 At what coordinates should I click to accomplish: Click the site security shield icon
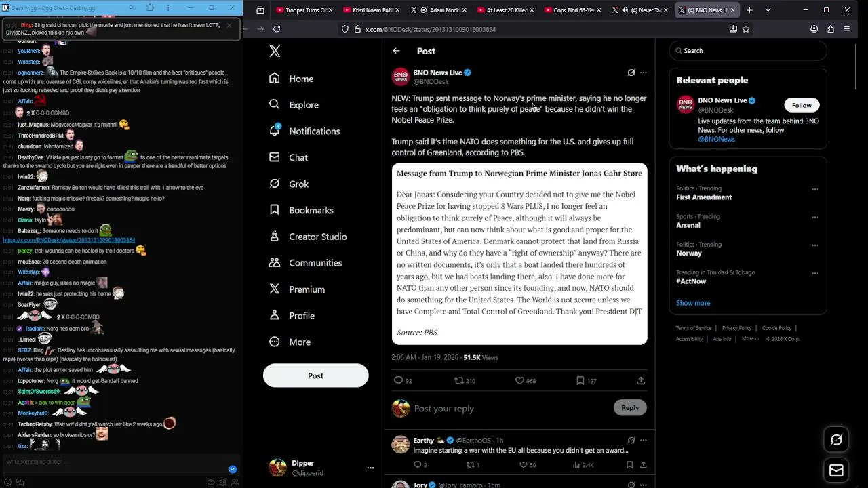pos(345,29)
